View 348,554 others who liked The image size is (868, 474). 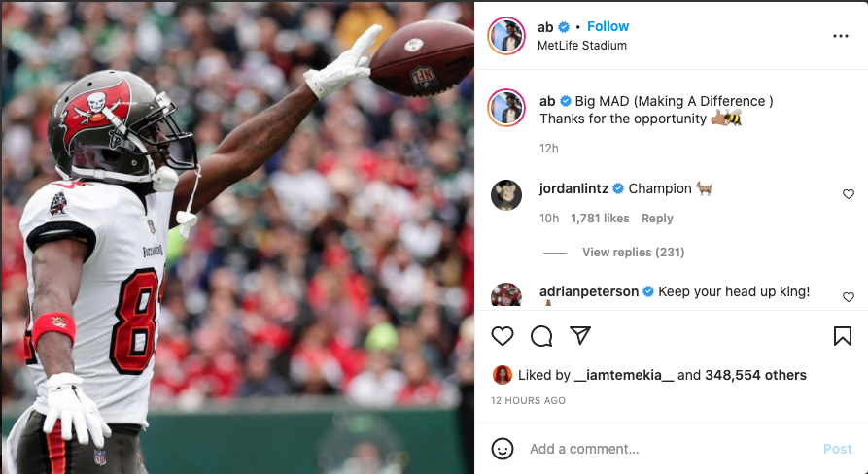755,375
